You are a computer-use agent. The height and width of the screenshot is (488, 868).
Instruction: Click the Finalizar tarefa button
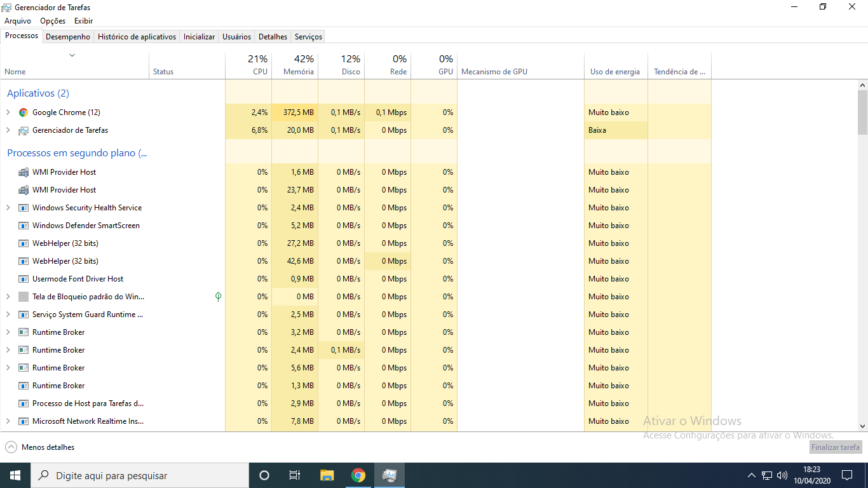click(836, 447)
